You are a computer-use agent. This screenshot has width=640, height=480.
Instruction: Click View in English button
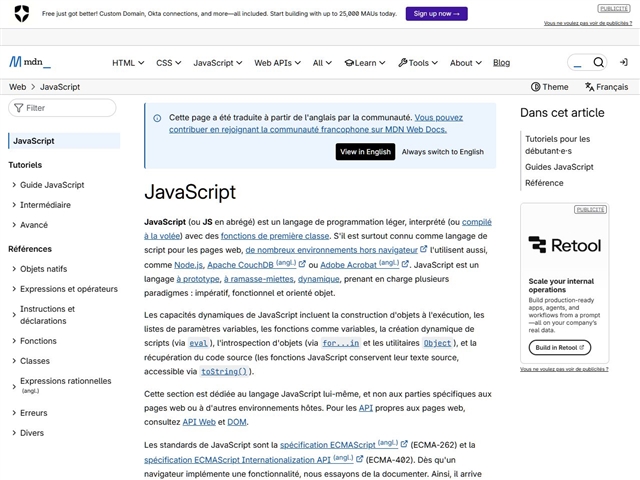365,152
